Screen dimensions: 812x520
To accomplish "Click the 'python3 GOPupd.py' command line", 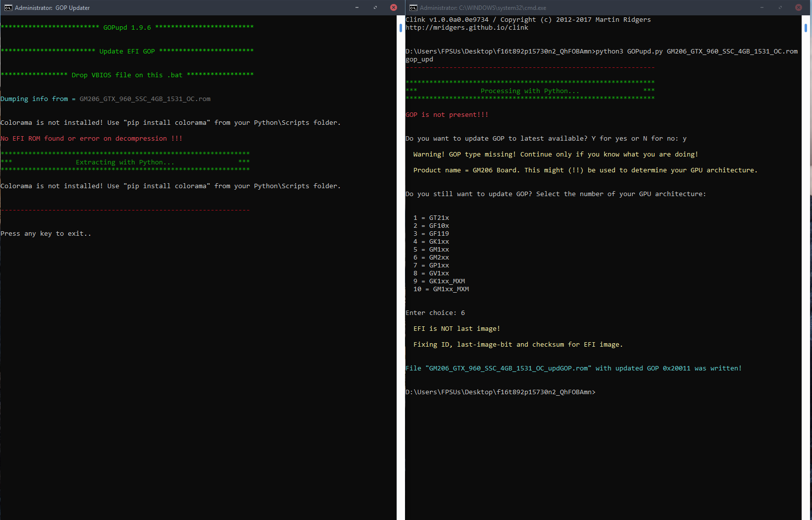I will click(x=602, y=52).
